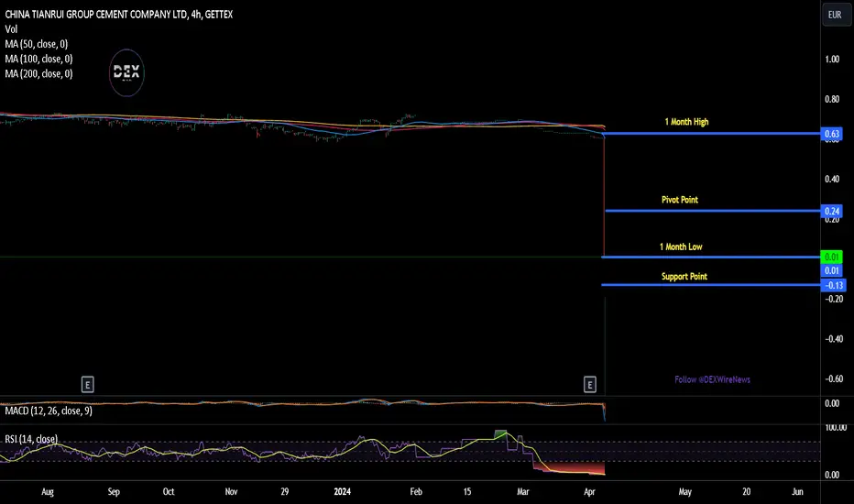Click the chart title China Tianrui Group

click(x=119, y=15)
